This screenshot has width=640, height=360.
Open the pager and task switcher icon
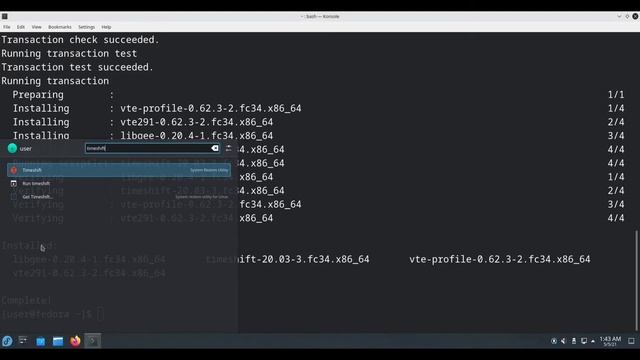tap(23, 340)
